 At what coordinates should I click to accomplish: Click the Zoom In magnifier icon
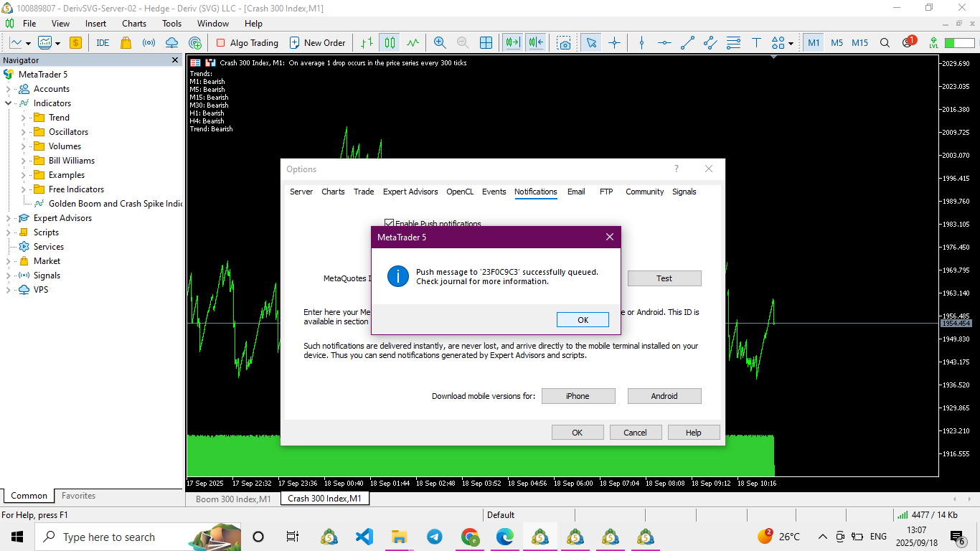tap(440, 43)
